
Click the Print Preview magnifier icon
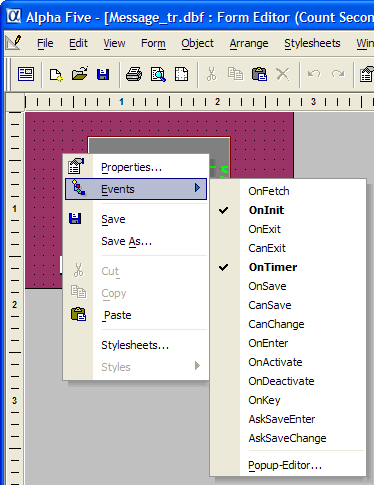tap(158, 74)
